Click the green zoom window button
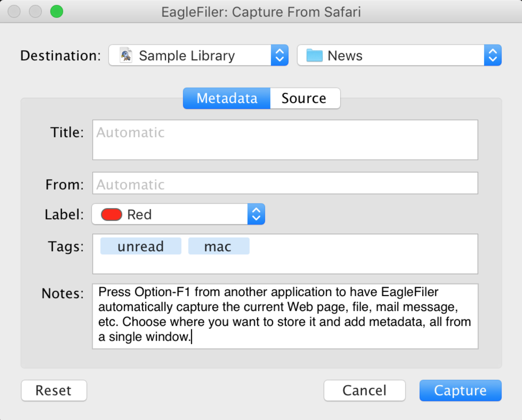The height and width of the screenshot is (420, 522). pyautogui.click(x=57, y=11)
